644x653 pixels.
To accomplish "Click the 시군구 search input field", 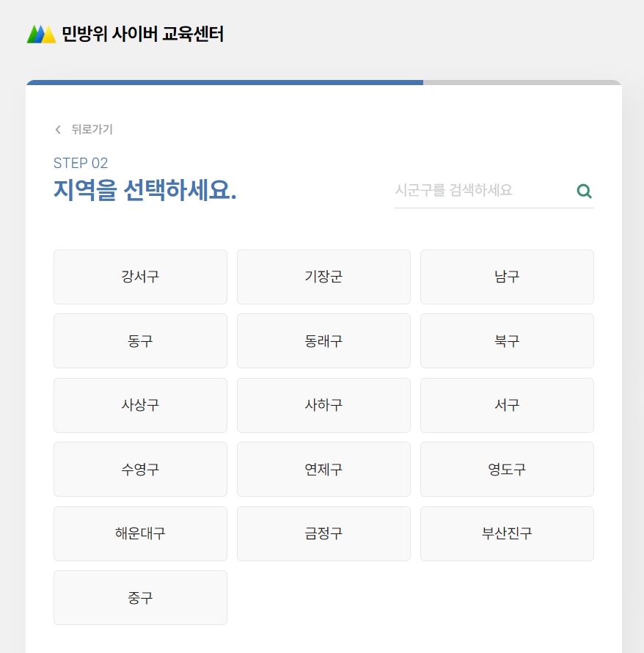I will [x=477, y=190].
